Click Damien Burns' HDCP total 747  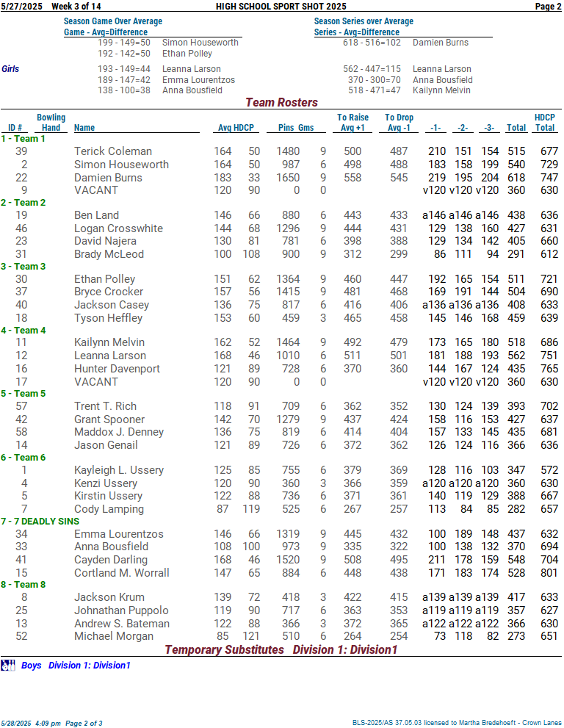pyautogui.click(x=549, y=177)
